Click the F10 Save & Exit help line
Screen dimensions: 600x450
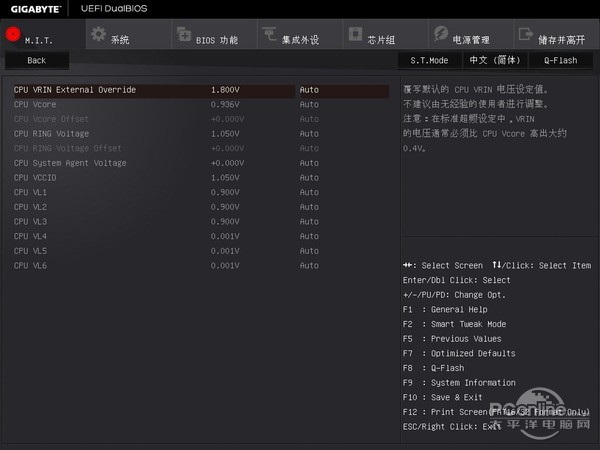point(443,398)
